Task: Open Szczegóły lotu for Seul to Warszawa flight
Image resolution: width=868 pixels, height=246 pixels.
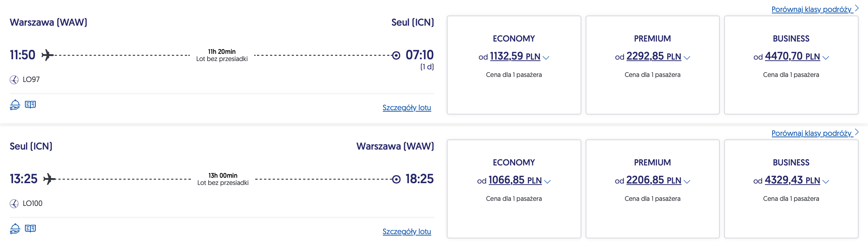Action: [x=407, y=232]
